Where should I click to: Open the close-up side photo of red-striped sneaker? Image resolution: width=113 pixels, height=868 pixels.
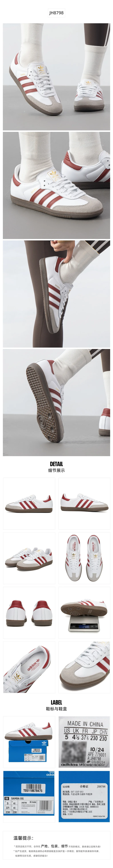coord(56,185)
